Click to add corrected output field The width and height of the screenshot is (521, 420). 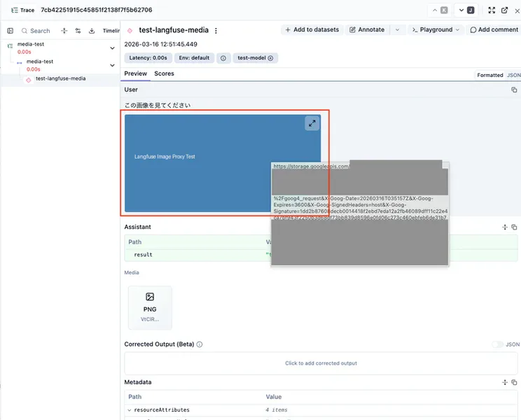coord(321,363)
